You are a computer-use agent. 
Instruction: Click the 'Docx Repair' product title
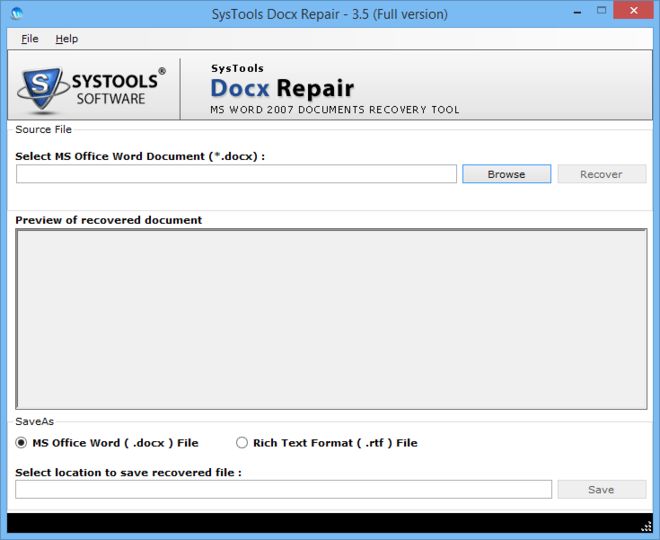coord(282,88)
